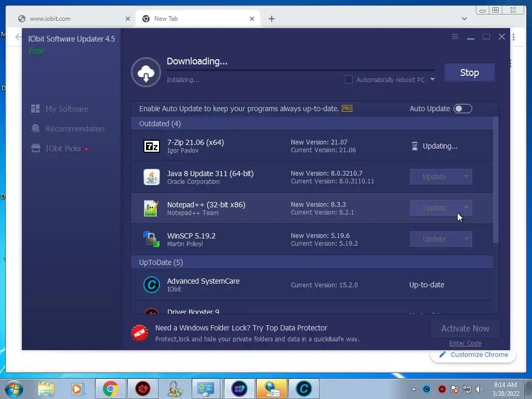Close the www.iobit.com tab

[128, 19]
